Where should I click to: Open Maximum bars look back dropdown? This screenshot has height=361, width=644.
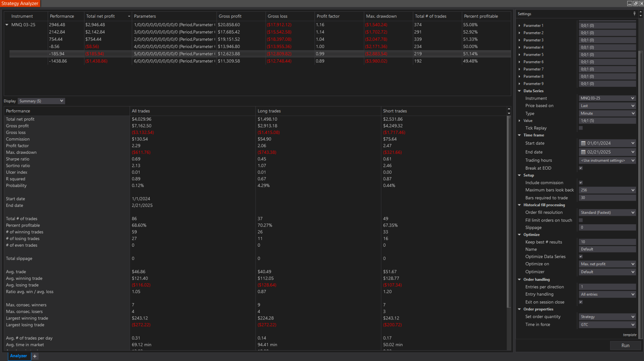coord(607,190)
